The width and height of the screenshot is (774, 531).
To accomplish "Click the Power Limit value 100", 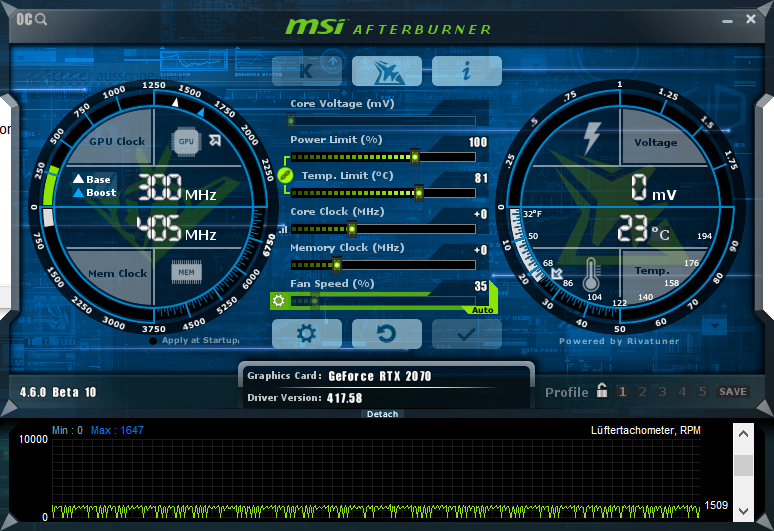I will click(x=478, y=143).
